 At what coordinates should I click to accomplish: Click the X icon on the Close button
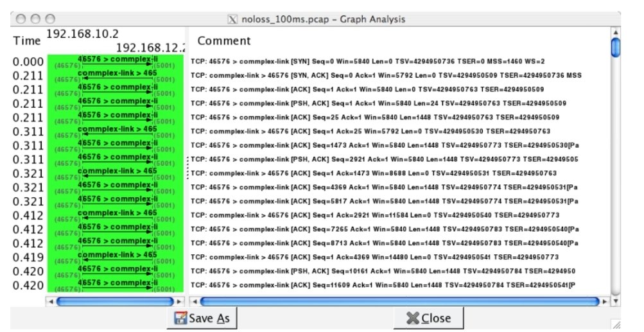(x=412, y=319)
